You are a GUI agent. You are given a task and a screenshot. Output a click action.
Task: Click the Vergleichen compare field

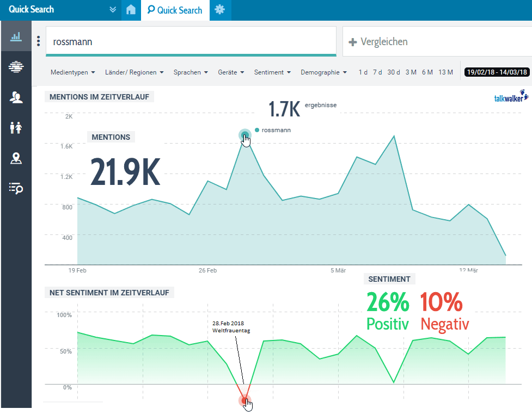click(436, 42)
